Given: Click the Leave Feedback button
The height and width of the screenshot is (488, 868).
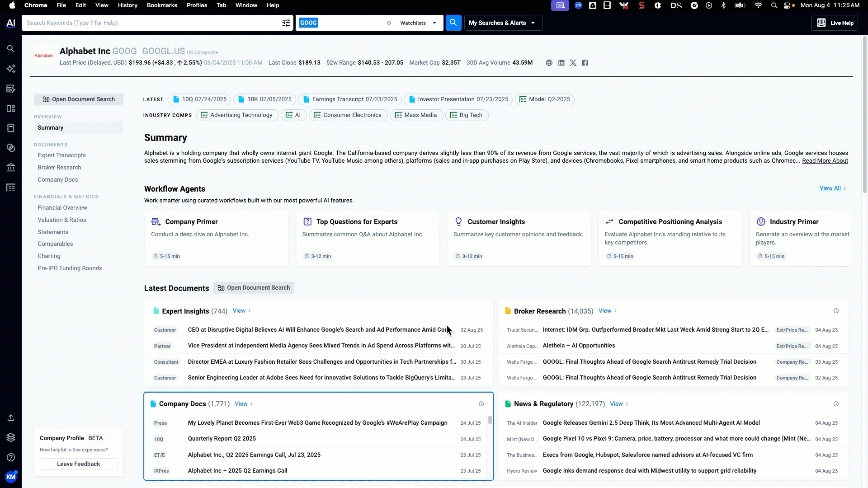Looking at the screenshot, I should (78, 464).
